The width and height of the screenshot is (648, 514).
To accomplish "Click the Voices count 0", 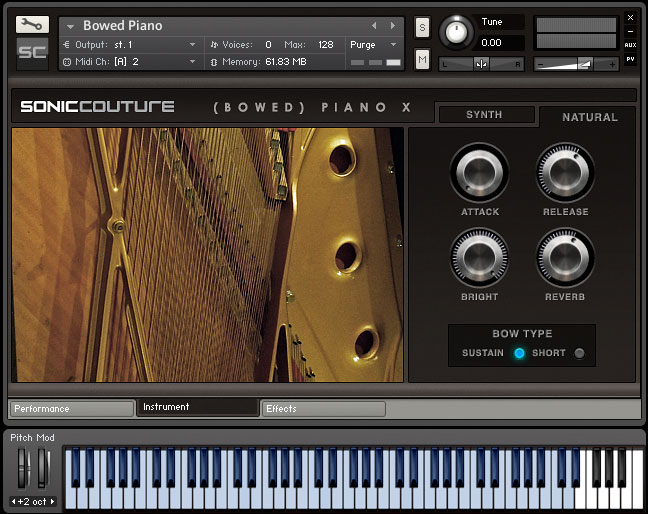I will click(x=269, y=45).
